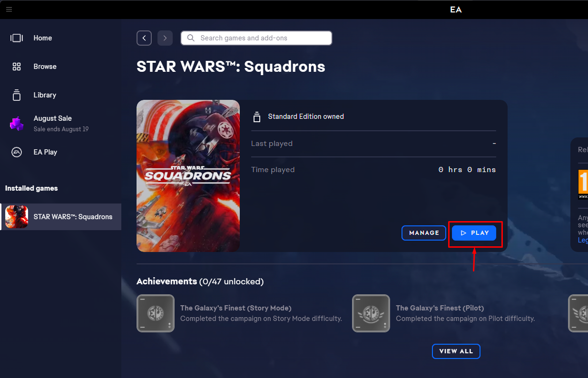Go forward with the right arrow button
This screenshot has height=378, width=588.
tap(165, 38)
